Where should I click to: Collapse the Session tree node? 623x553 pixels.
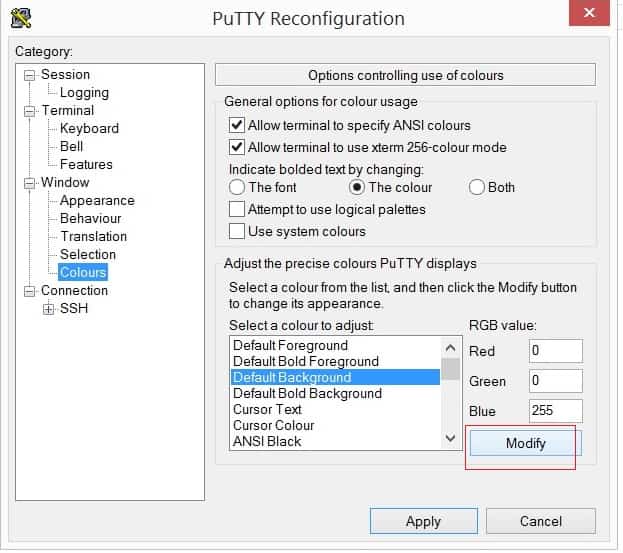point(29,75)
